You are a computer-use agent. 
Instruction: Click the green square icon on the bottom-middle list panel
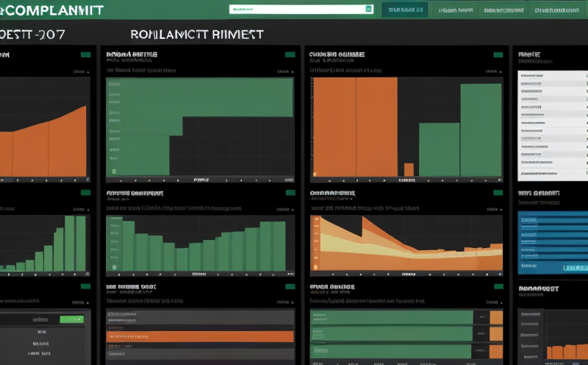289,286
